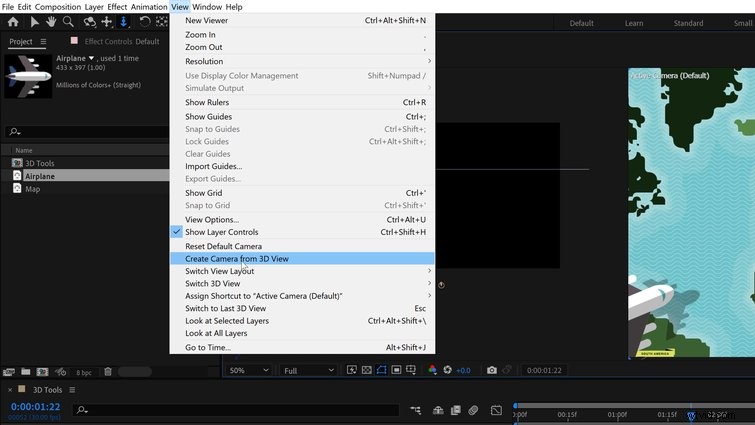Switch to the Effect Controls Default tab

click(122, 41)
